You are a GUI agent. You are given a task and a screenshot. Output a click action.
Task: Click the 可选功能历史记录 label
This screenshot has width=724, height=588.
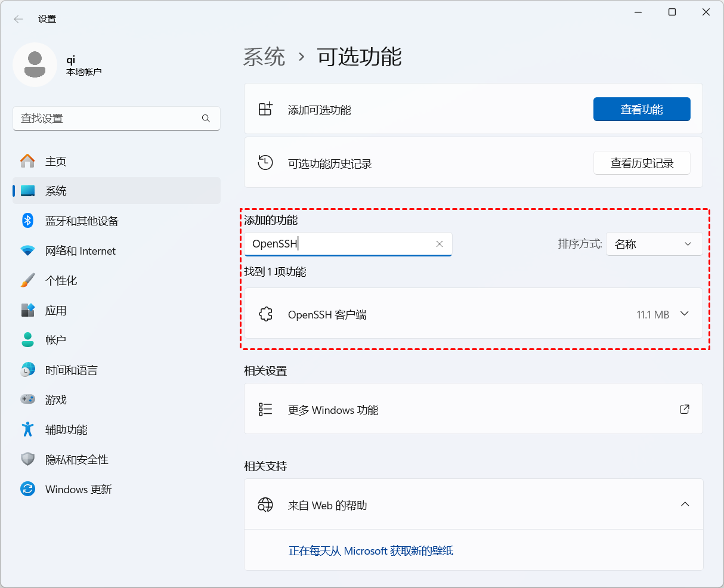tap(330, 163)
